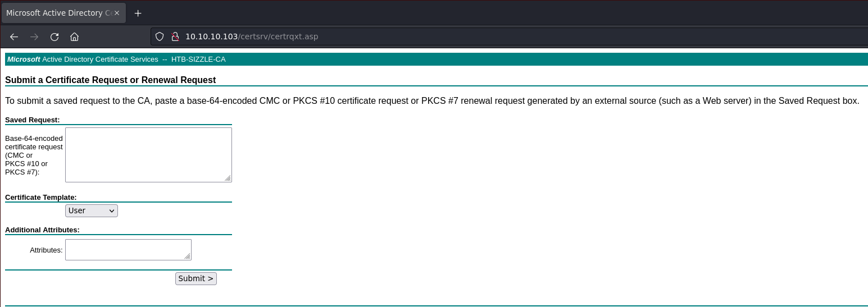This screenshot has height=307, width=868.
Task: Grab the Saved Request box resize handle
Action: (228, 178)
